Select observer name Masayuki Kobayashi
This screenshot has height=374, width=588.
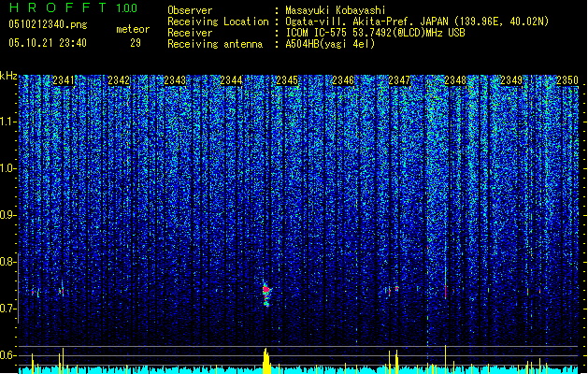pyautogui.click(x=336, y=10)
